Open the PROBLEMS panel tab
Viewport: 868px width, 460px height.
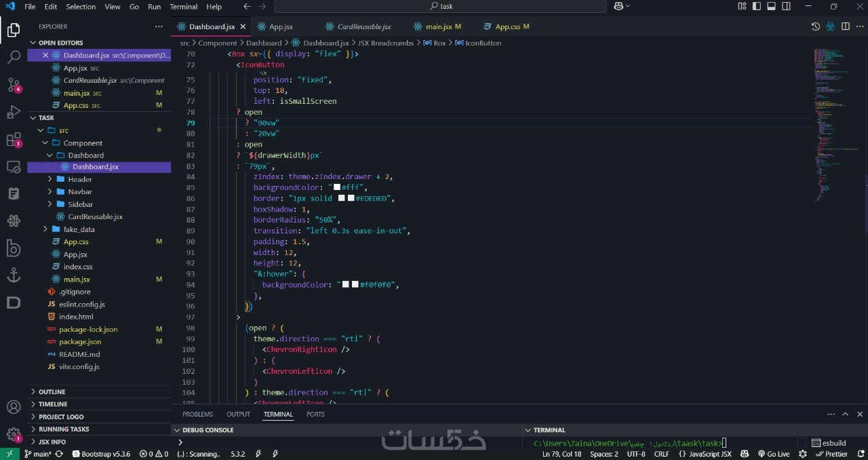pos(197,414)
